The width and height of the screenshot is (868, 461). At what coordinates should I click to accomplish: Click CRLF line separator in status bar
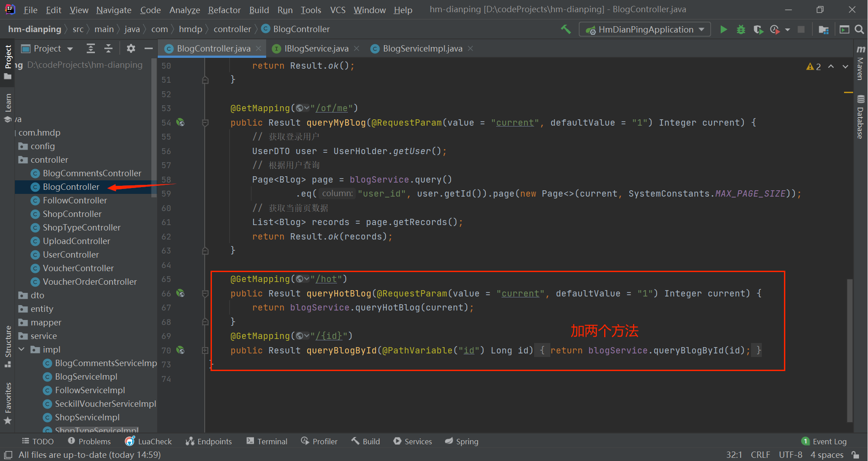(760, 455)
